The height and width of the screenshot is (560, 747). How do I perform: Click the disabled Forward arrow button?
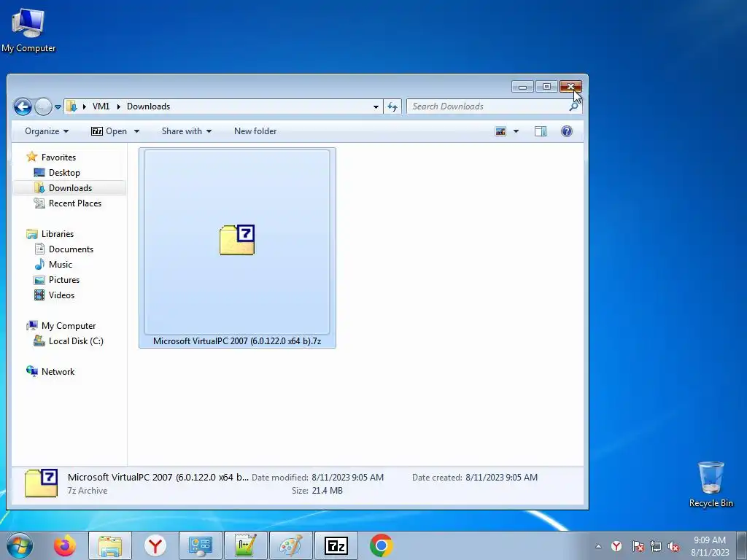[43, 106]
